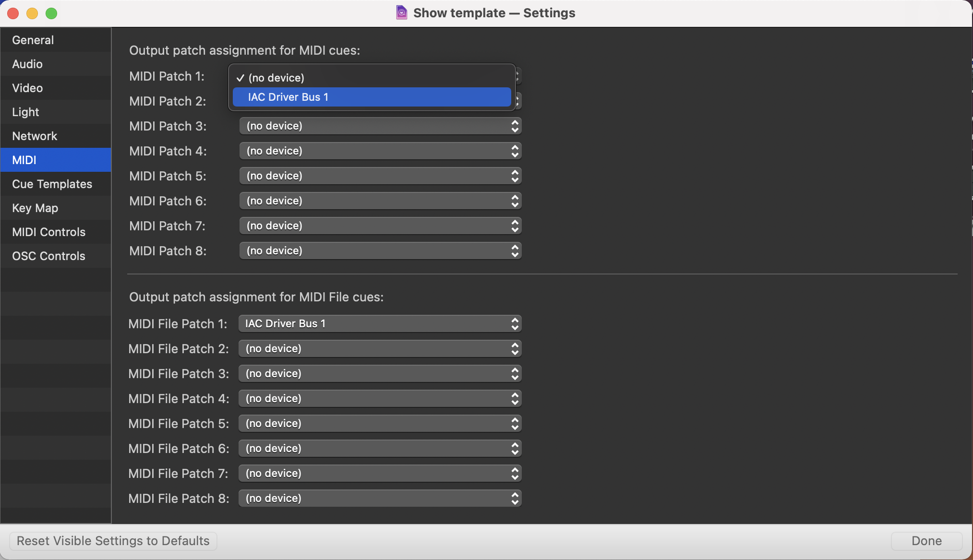Open the Video settings section

[27, 88]
